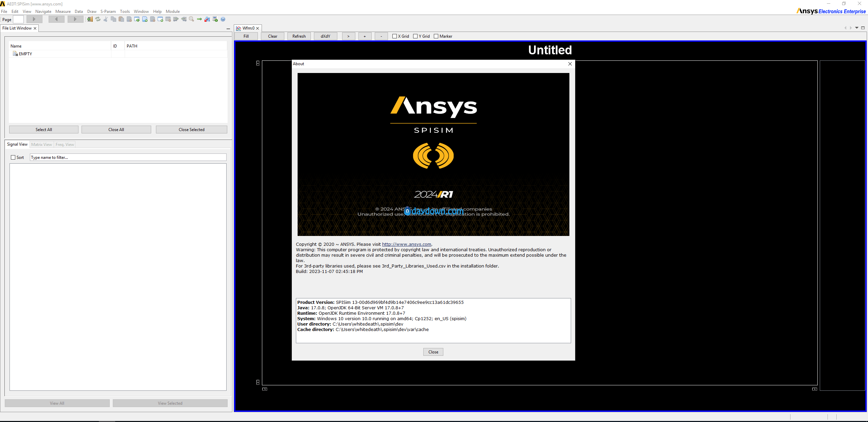Click the Fill button
The width and height of the screenshot is (868, 422).
pos(246,36)
